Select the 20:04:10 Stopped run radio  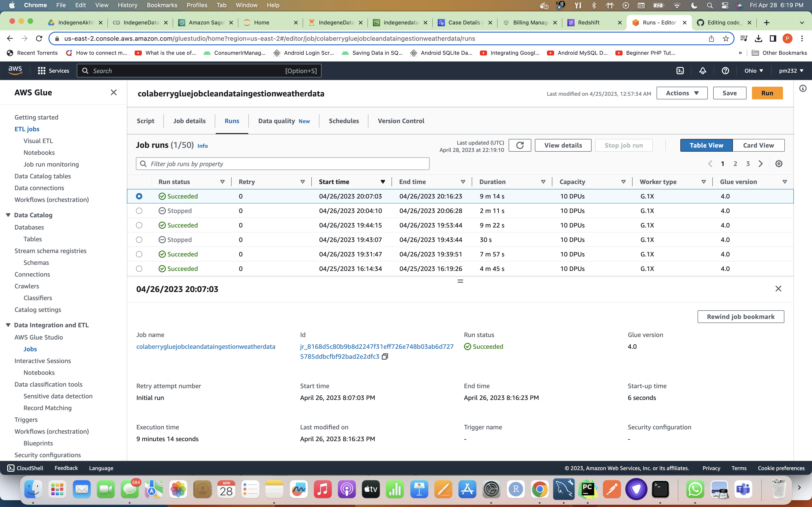(139, 210)
